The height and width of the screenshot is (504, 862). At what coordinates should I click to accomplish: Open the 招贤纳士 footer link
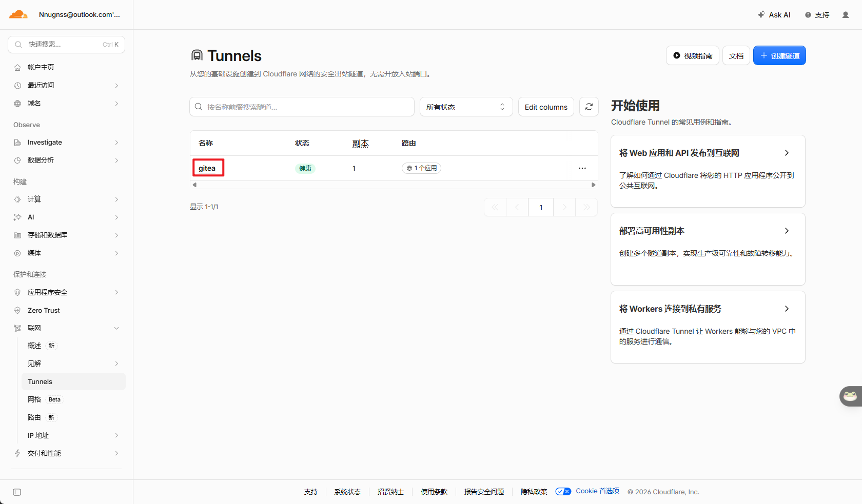tap(390, 492)
